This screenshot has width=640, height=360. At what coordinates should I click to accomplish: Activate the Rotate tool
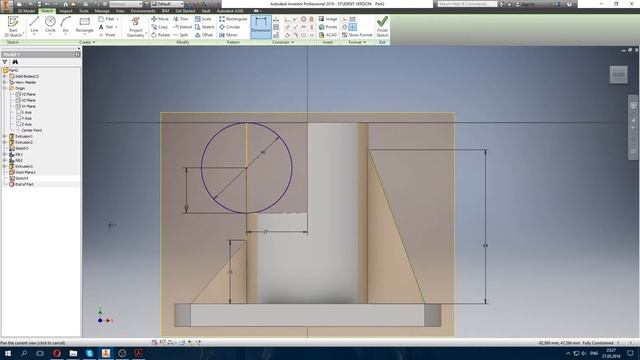[x=160, y=35]
